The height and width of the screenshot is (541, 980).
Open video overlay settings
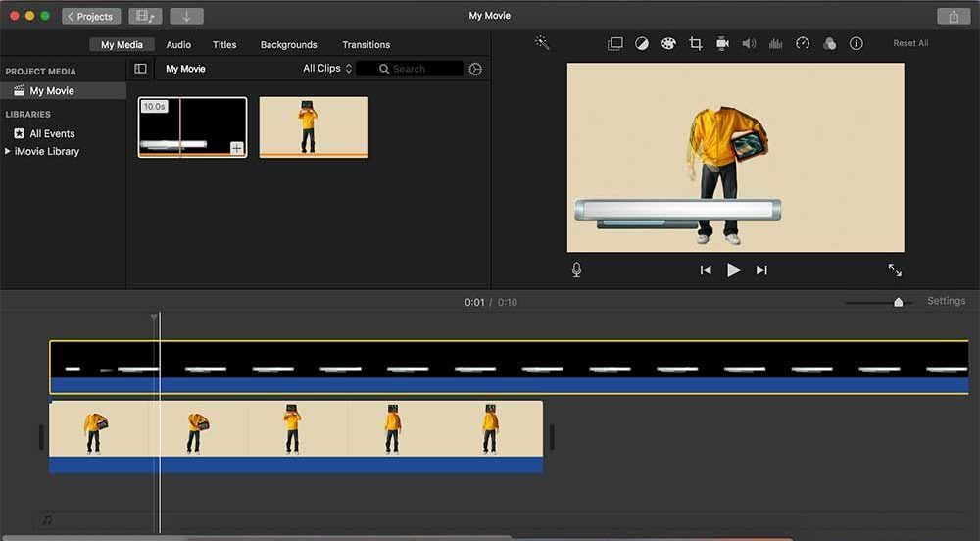(x=615, y=44)
